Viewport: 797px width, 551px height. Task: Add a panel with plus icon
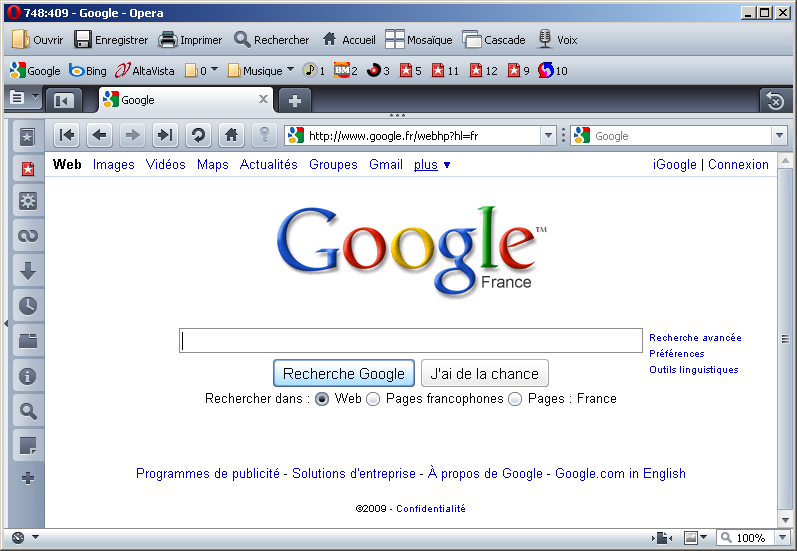coord(28,478)
